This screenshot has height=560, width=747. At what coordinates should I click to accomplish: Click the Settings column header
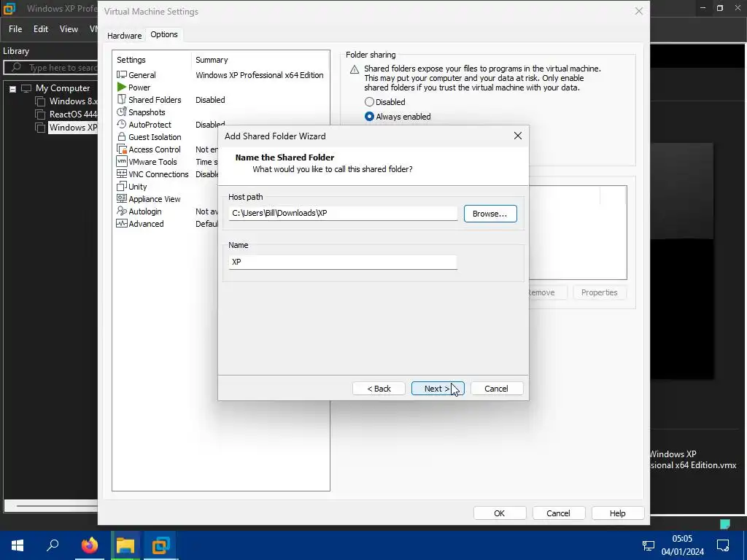click(x=131, y=60)
